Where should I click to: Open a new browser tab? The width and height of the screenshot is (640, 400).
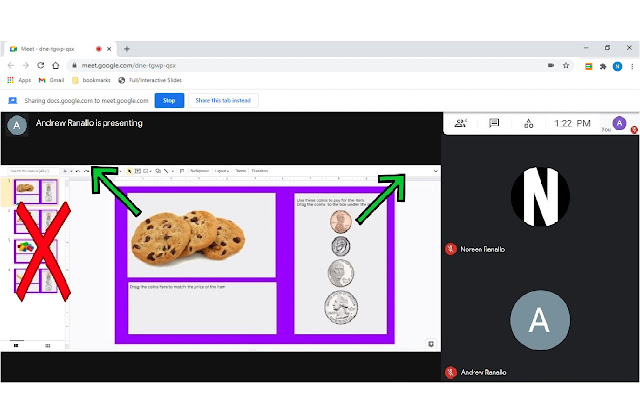click(127, 48)
